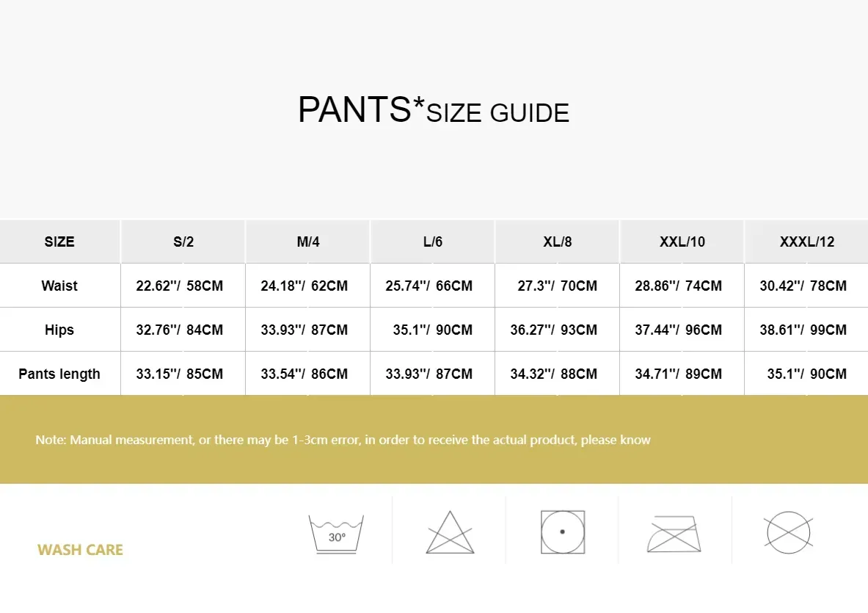The height and width of the screenshot is (613, 868).
Task: Click the PANTS size guide title
Action: 434,109
